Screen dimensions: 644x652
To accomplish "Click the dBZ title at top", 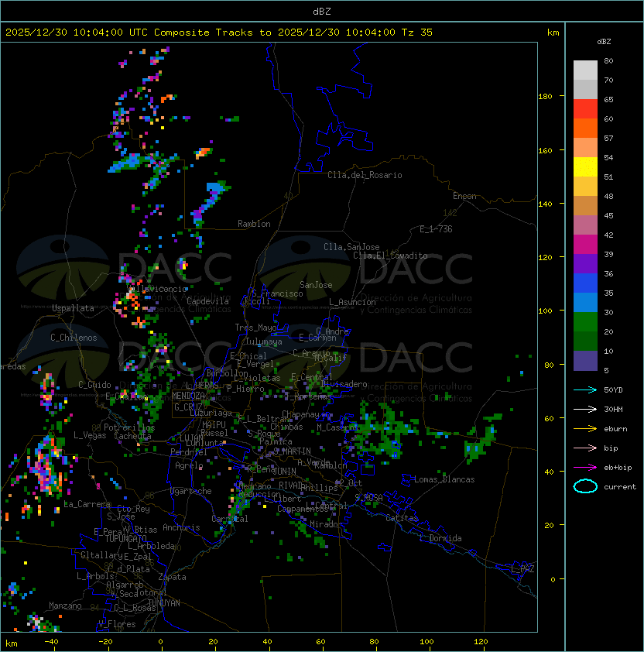I will pyautogui.click(x=322, y=11).
